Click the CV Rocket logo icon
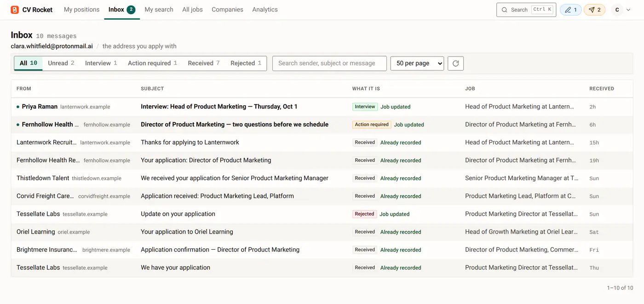 15,10
